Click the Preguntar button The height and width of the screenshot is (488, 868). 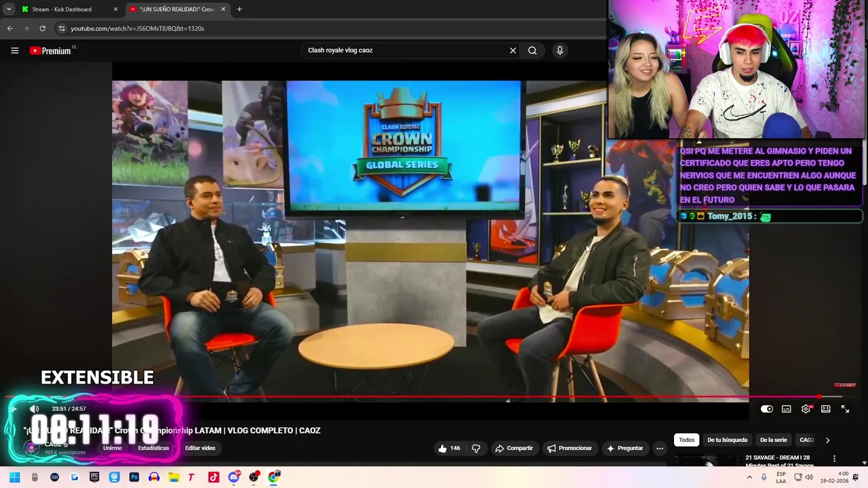[625, 448]
